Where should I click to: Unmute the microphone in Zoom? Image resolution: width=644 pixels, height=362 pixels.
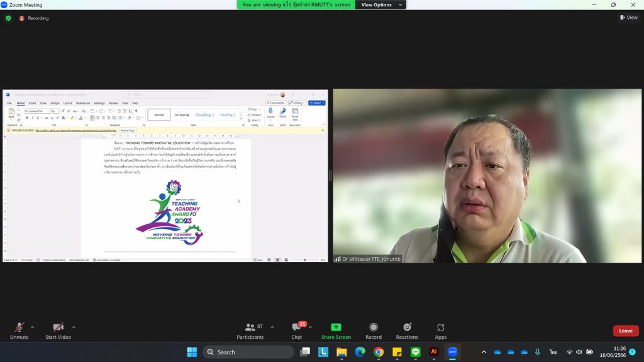click(x=19, y=327)
